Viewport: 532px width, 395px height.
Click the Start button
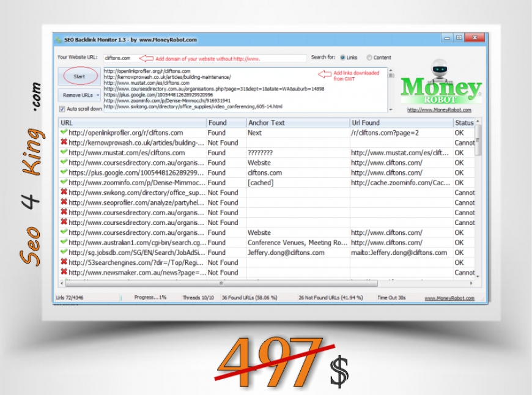[79, 76]
